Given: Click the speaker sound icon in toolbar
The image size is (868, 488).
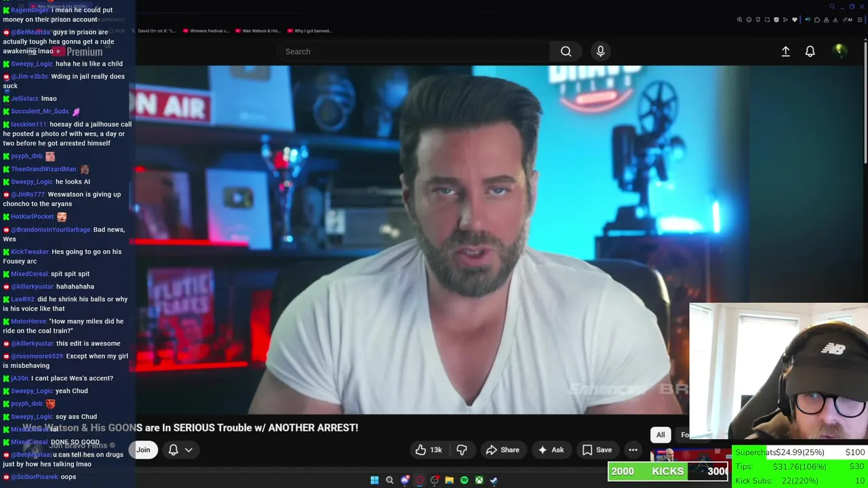Looking at the screenshot, I should [x=808, y=20].
